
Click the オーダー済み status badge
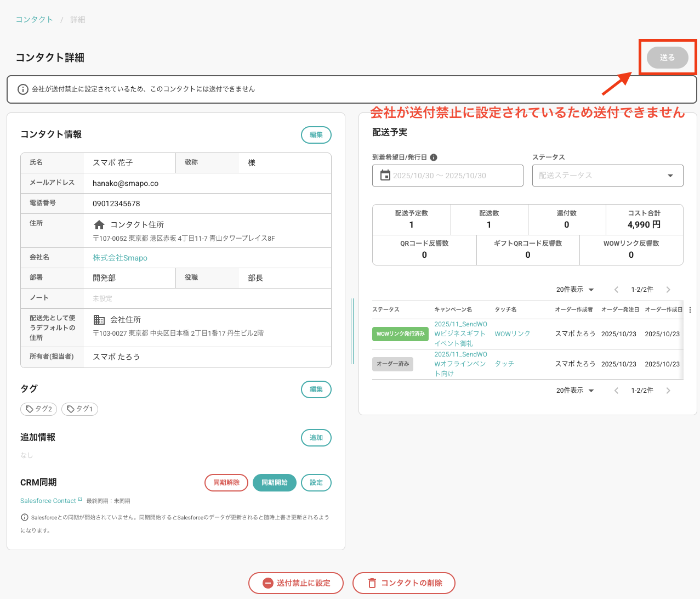click(x=392, y=364)
